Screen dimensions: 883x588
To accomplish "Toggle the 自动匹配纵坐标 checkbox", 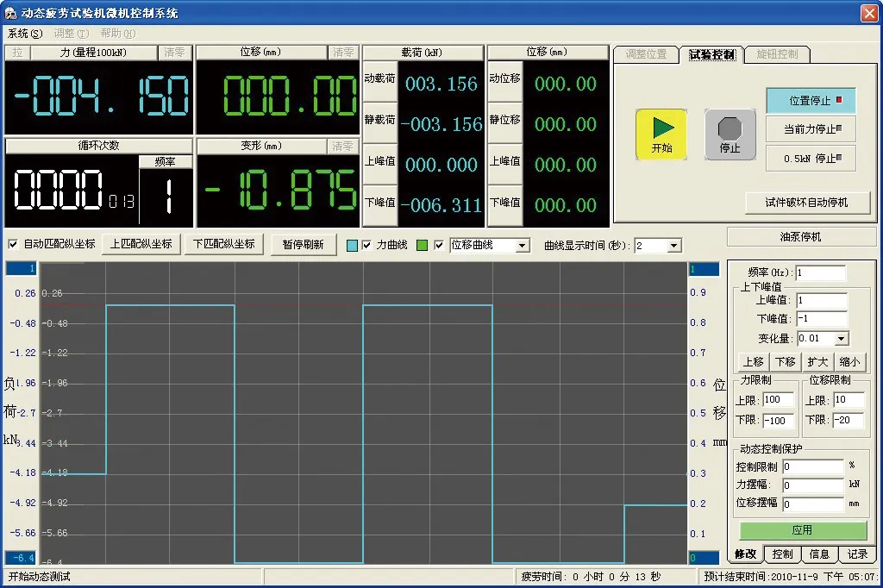I will 15,245.
